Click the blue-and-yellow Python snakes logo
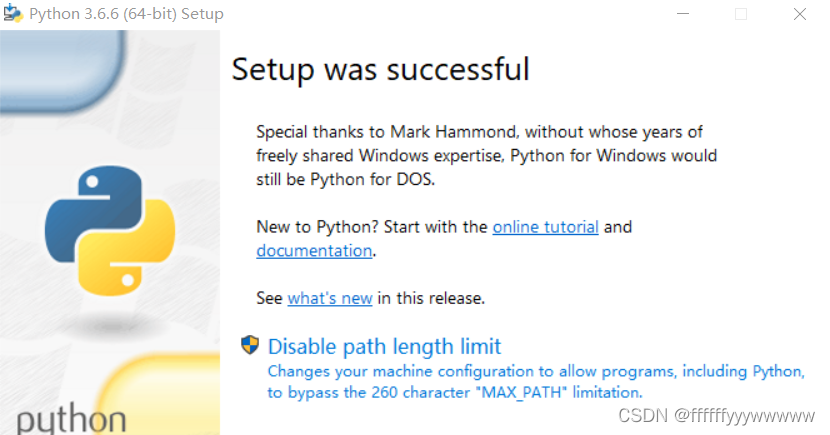The width and height of the screenshot is (830, 435). coord(110,231)
